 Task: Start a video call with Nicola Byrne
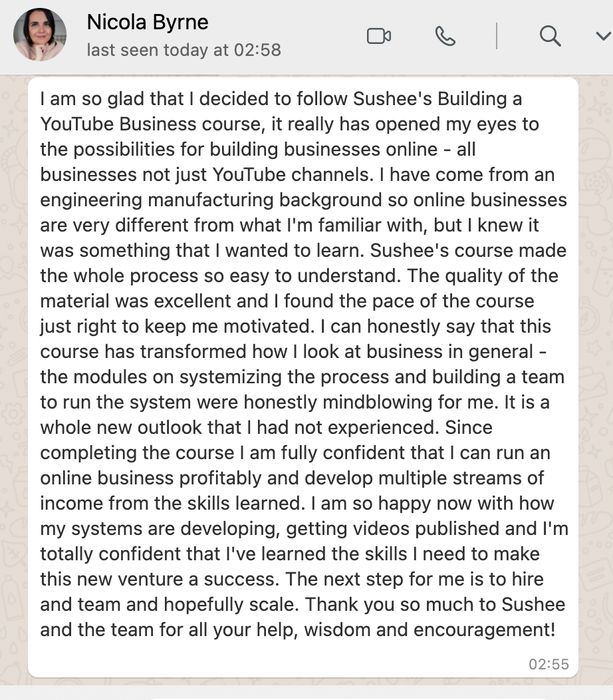[379, 36]
